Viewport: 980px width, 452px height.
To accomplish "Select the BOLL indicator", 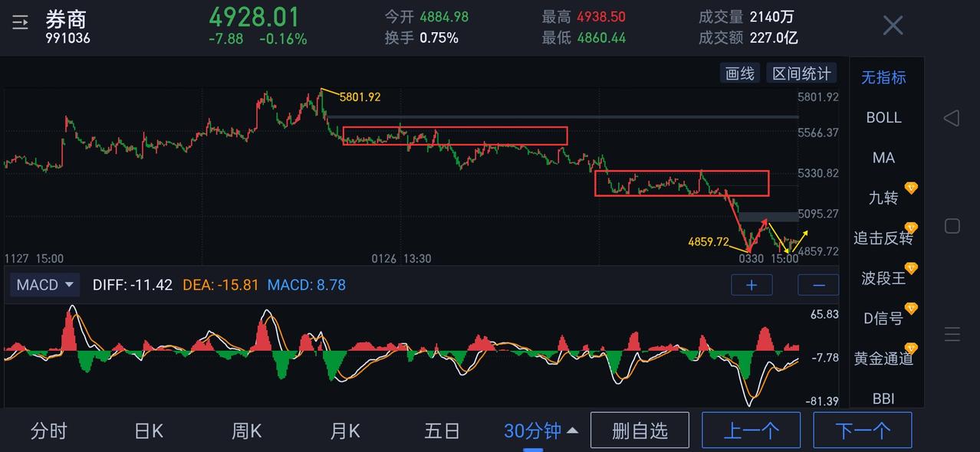I will tap(883, 117).
